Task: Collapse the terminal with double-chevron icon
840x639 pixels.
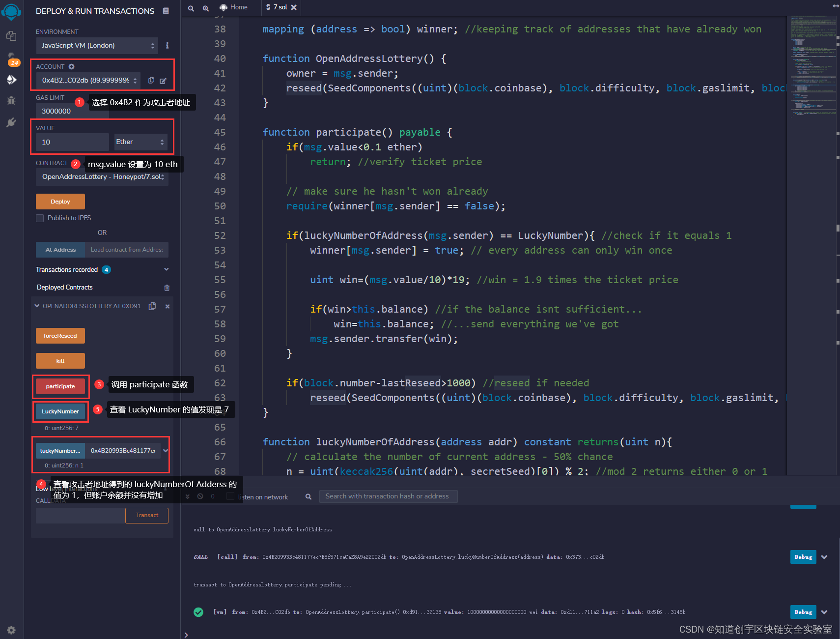Action: [x=187, y=496]
